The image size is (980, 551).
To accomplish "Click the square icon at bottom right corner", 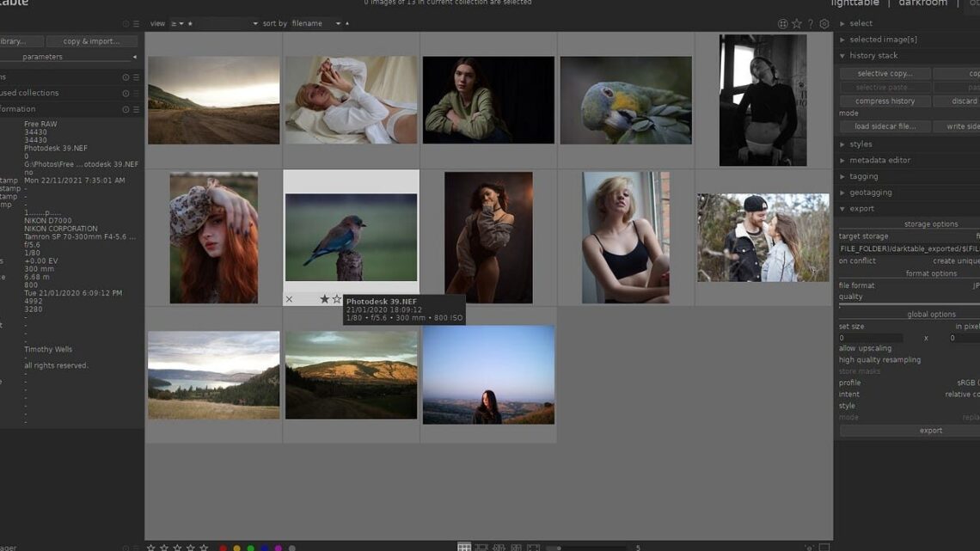I will pos(824,548).
